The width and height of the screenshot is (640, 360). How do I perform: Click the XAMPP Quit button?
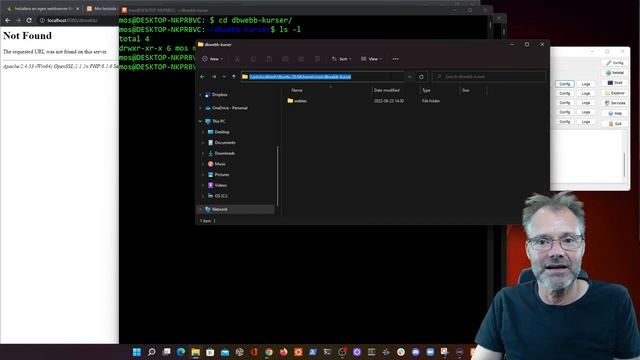[x=615, y=124]
